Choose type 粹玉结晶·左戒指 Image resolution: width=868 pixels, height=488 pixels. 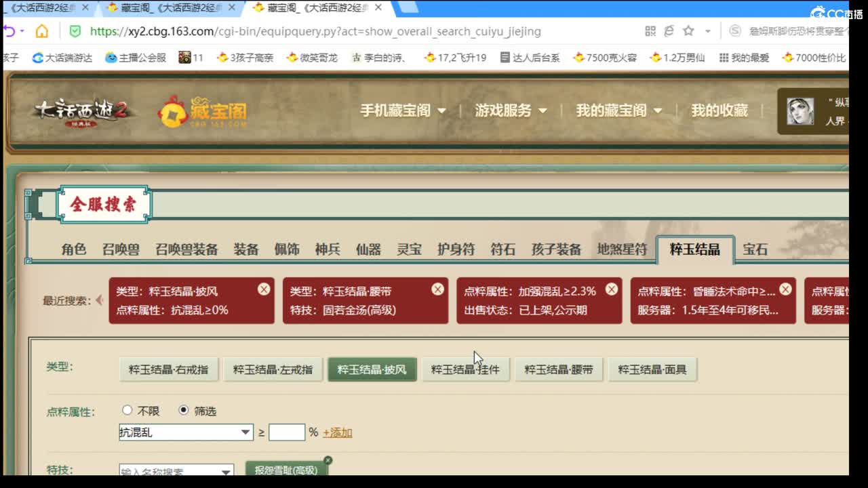(273, 369)
